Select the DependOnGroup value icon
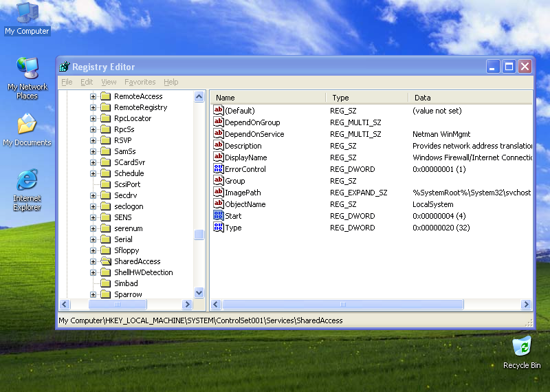Image resolution: width=550 pixels, height=392 pixels. coord(218,122)
